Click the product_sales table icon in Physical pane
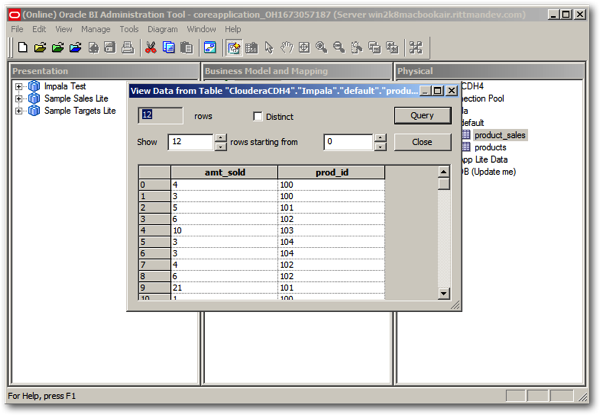This screenshot has height=415, width=600. point(466,135)
